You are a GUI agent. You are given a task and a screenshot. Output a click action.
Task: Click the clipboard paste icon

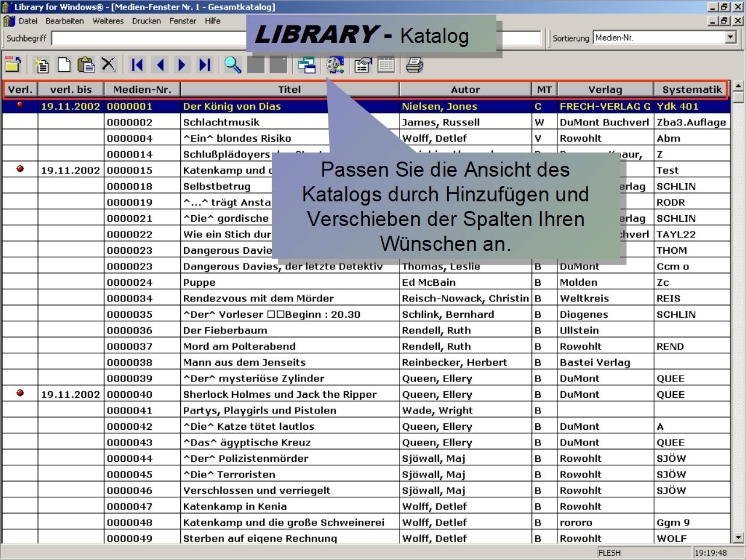pyautogui.click(x=86, y=64)
